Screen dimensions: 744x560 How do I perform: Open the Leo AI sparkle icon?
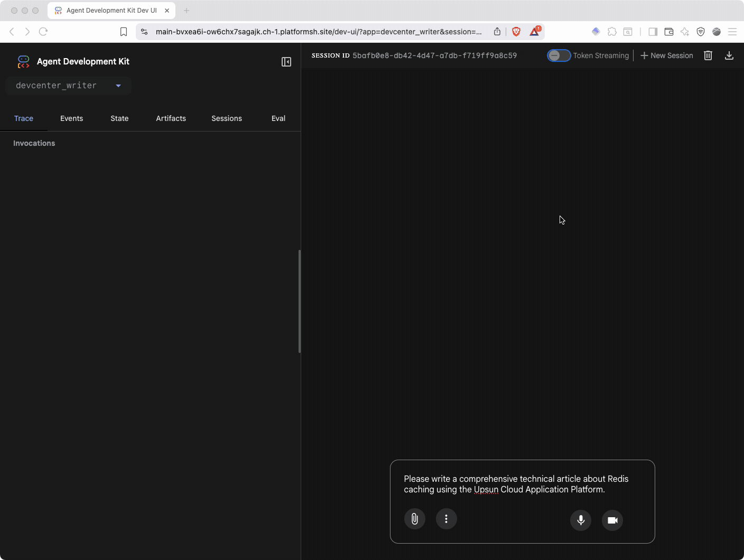pos(685,32)
